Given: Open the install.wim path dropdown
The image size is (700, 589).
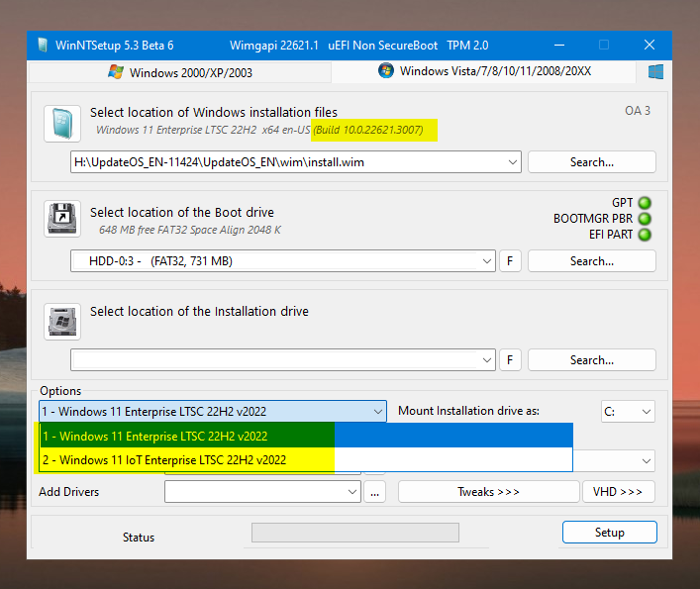Looking at the screenshot, I should coord(513,162).
